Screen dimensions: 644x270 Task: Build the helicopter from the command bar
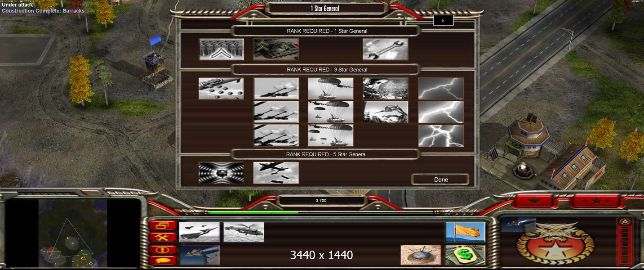click(x=244, y=232)
